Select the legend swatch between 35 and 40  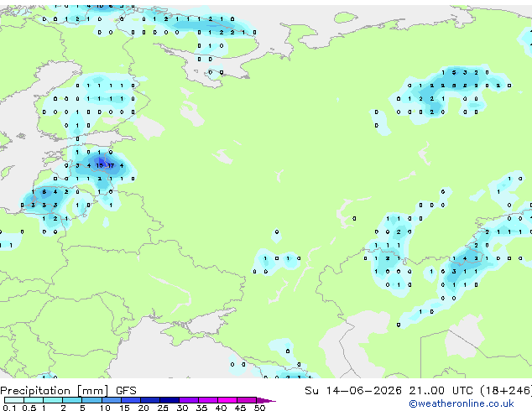[208, 400]
